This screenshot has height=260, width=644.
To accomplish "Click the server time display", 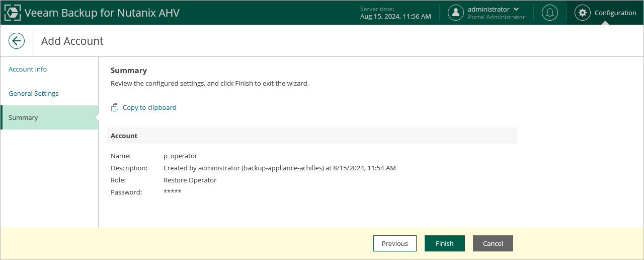I will [395, 13].
